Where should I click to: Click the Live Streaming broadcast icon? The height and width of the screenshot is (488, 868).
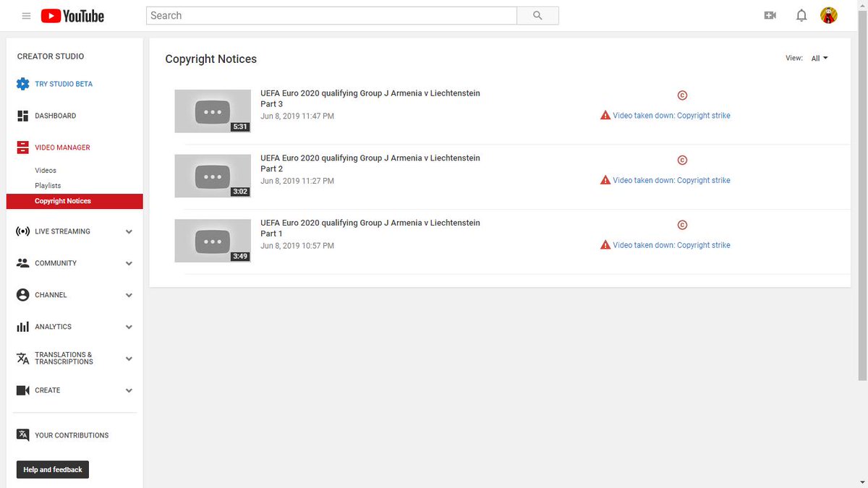click(22, 231)
